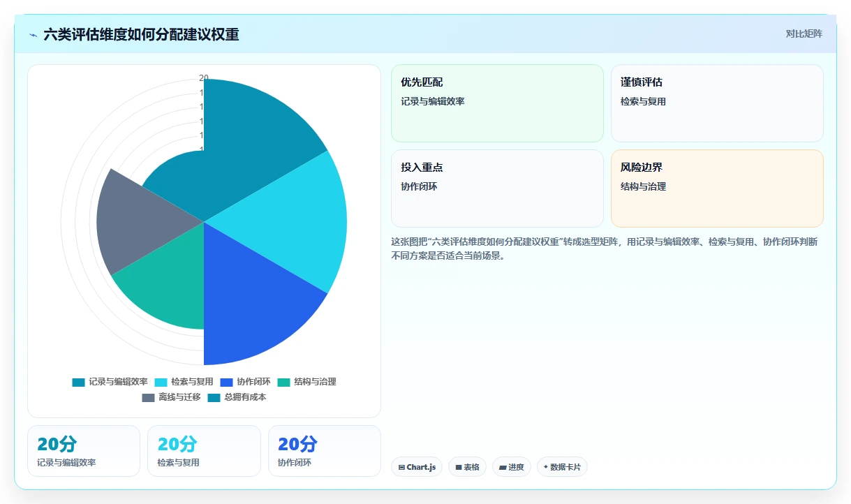Image resolution: width=851 pixels, height=504 pixels.
Task: Click the 20分 协作闭环 stat card
Action: (x=325, y=451)
